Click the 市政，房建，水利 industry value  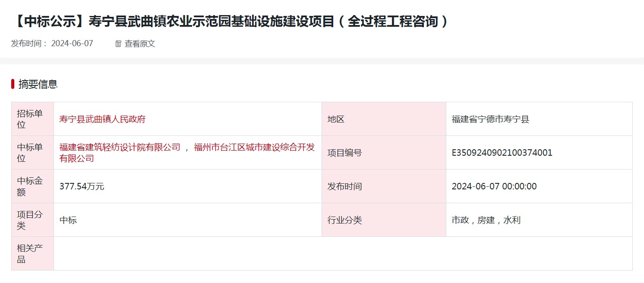486,220
